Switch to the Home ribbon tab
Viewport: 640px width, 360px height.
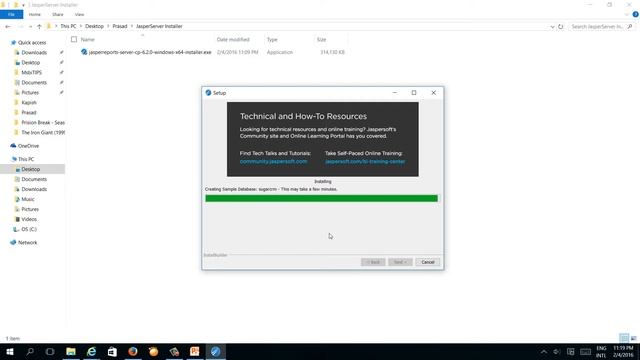click(35, 14)
